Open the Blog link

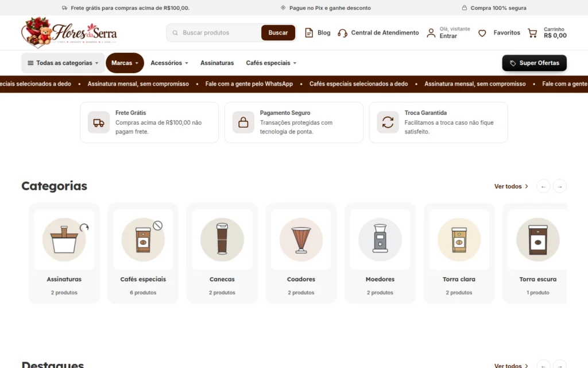pyautogui.click(x=324, y=33)
